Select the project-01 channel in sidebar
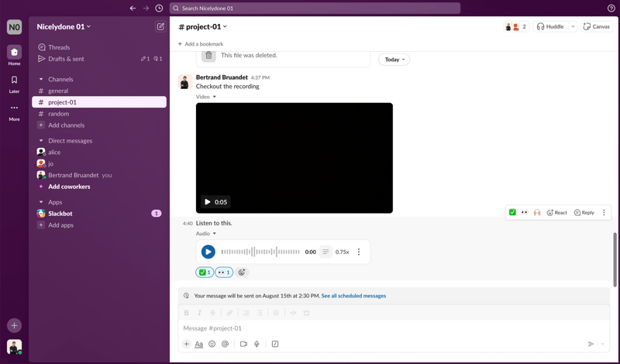Viewport: 620px width, 364px height. coord(99,102)
